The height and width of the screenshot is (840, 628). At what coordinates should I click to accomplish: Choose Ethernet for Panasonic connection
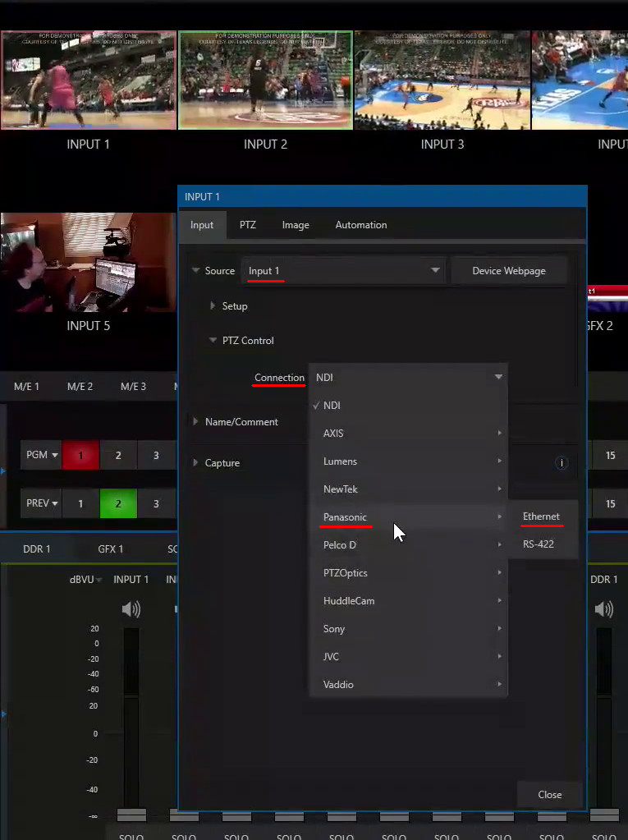[x=543, y=516]
